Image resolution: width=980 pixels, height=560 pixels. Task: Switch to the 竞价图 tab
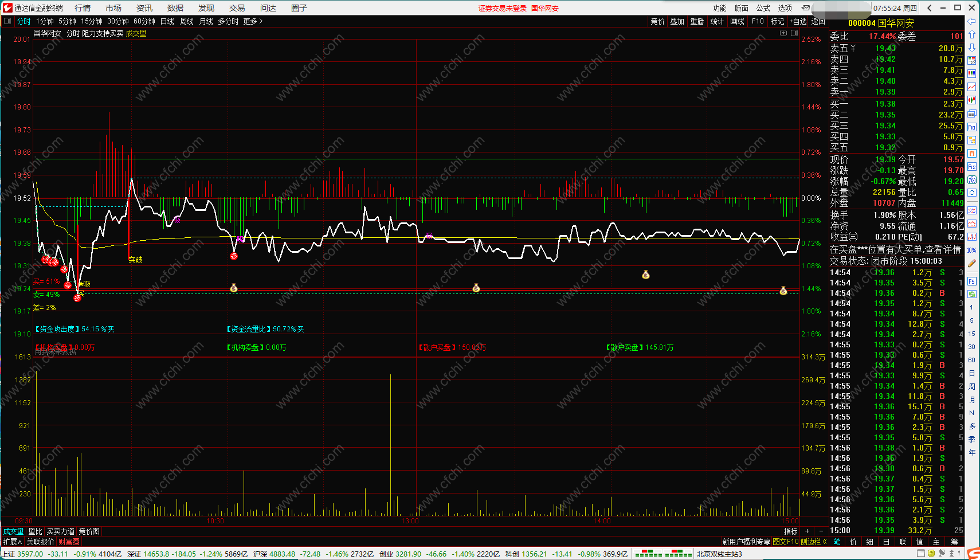pyautogui.click(x=89, y=531)
